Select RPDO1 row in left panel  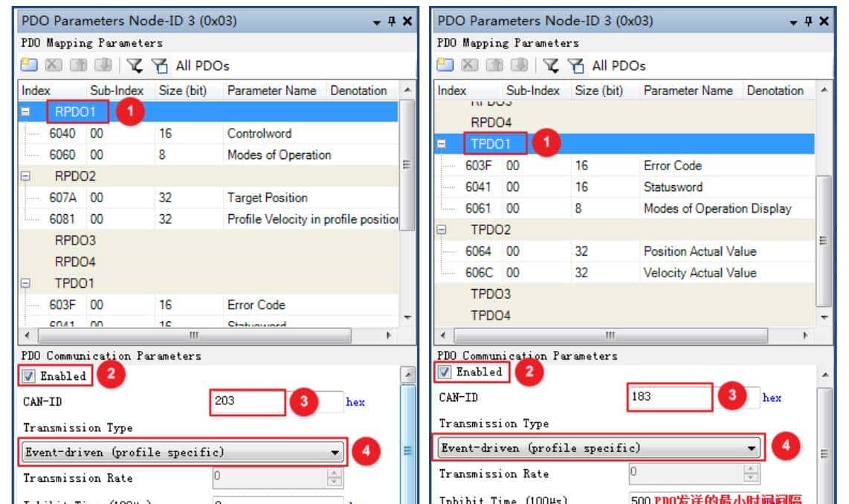209,112
